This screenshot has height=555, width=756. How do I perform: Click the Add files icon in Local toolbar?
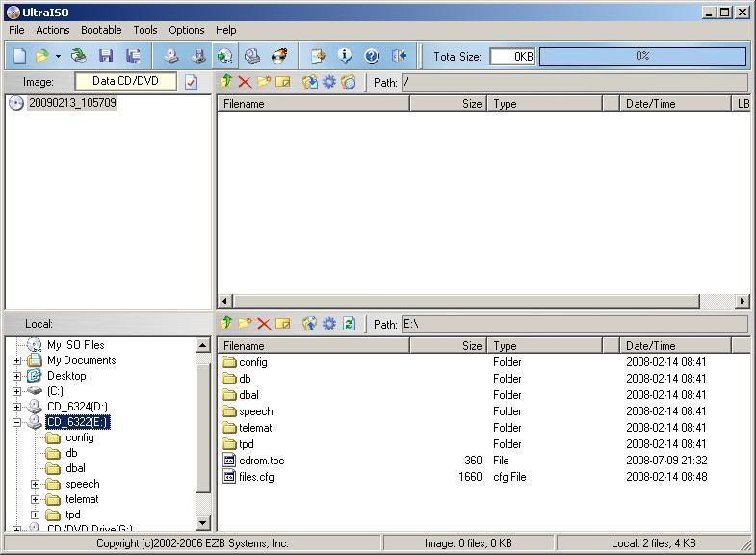(x=309, y=323)
